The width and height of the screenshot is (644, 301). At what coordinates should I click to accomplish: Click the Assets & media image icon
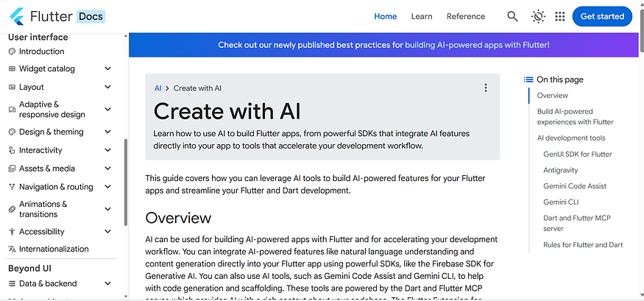click(12, 169)
